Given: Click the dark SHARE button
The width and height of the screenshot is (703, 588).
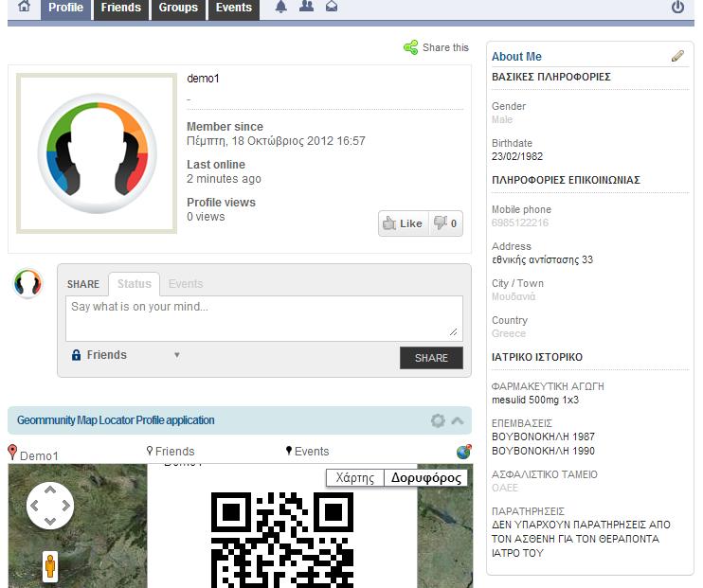Looking at the screenshot, I should click(431, 358).
